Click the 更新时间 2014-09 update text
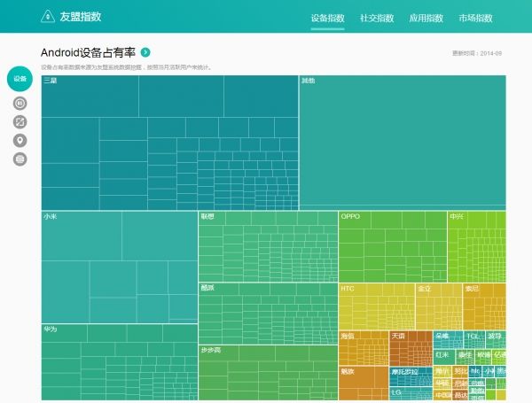The height and width of the screenshot is (403, 532). [x=477, y=53]
